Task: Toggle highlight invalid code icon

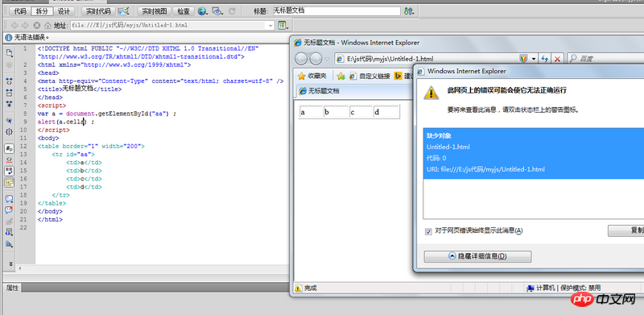Action: [9, 160]
